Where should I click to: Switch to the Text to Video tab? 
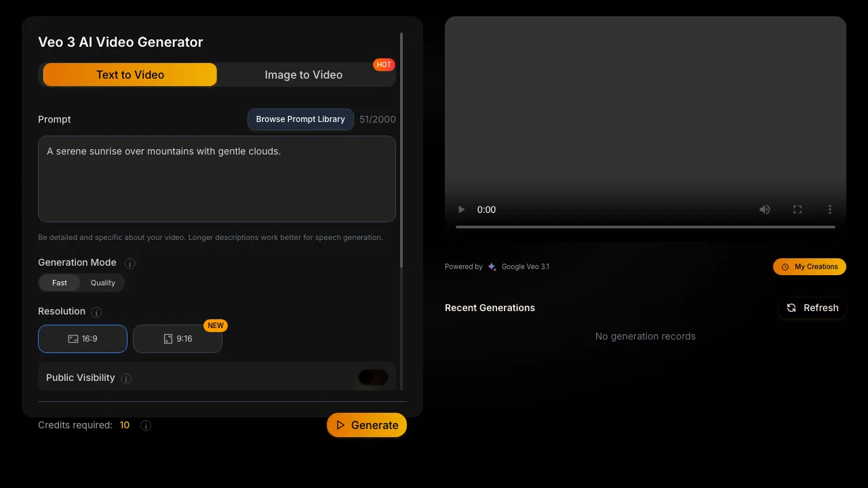coord(130,75)
